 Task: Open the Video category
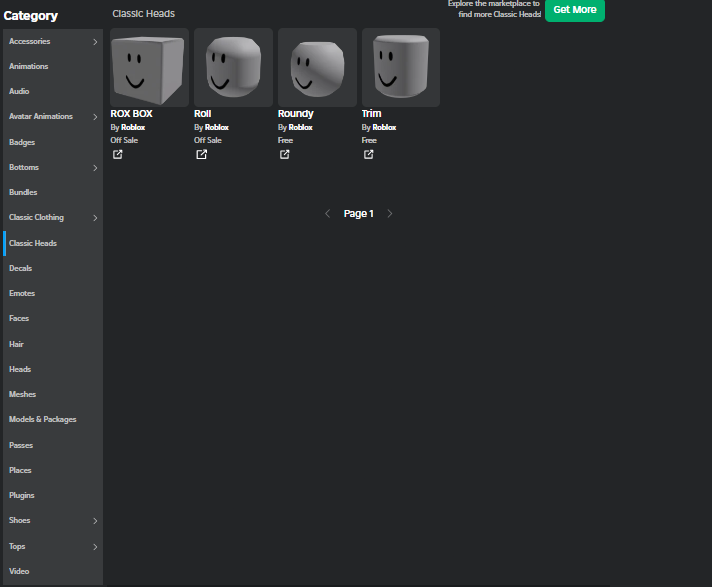[53, 571]
